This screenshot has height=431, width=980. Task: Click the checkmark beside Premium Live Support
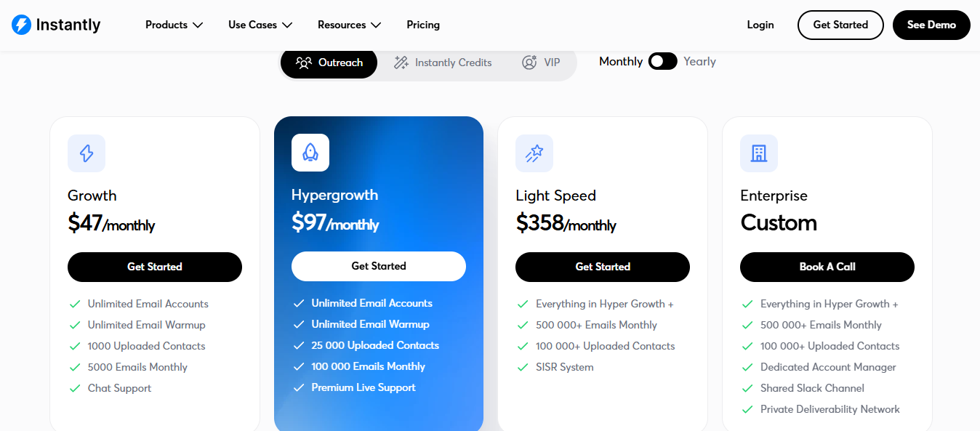tap(299, 387)
